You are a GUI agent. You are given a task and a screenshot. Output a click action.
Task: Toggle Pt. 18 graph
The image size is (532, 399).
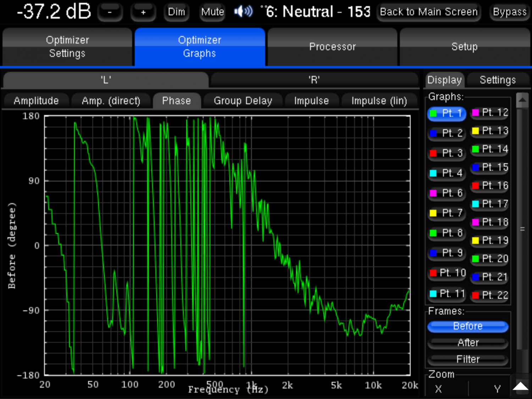(x=490, y=222)
